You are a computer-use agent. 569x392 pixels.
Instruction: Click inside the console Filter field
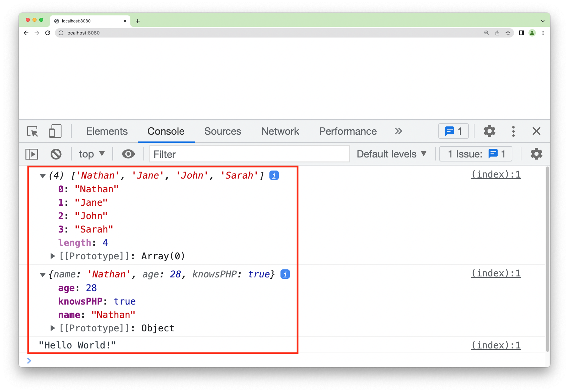(249, 154)
